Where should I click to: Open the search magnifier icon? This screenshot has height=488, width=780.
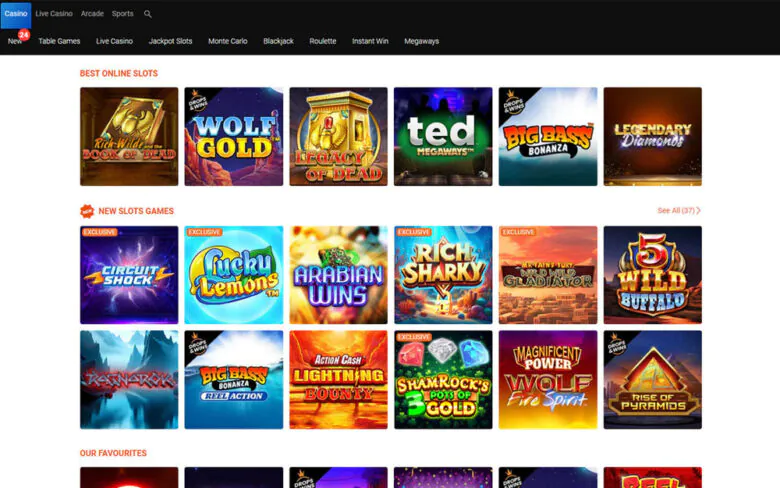(148, 14)
